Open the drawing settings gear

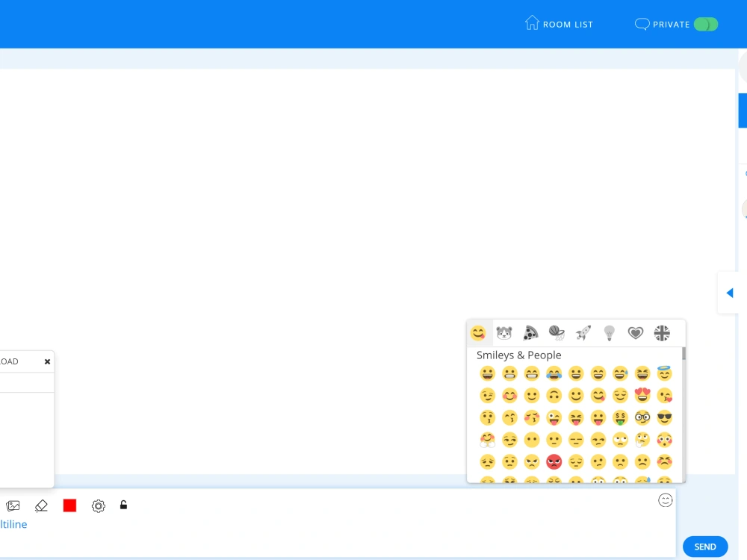tap(98, 505)
